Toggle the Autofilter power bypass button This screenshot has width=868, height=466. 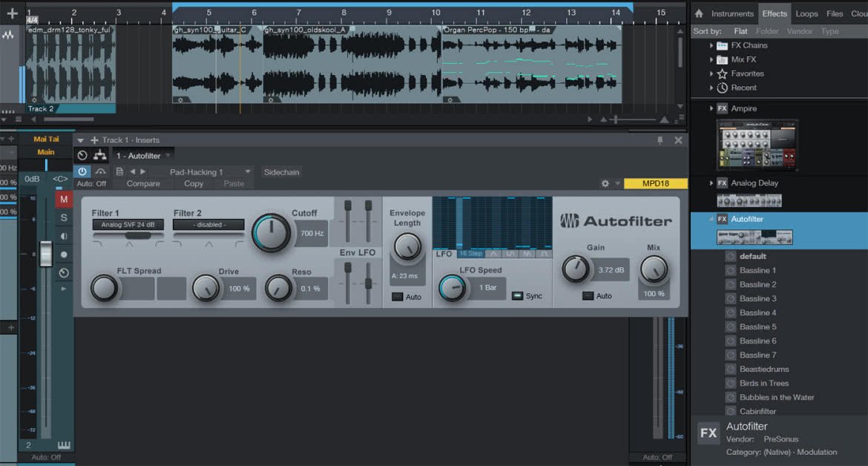pyautogui.click(x=82, y=171)
